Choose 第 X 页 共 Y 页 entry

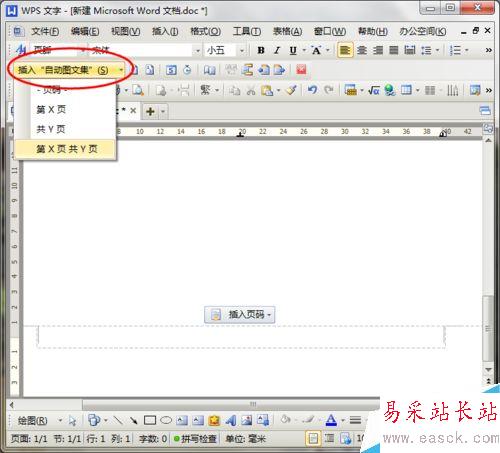pyautogui.click(x=65, y=149)
